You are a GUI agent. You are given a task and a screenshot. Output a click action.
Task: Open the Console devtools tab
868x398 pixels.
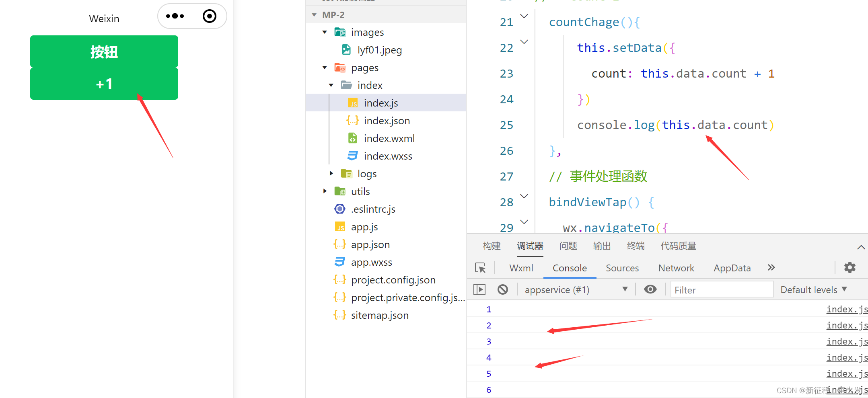click(x=570, y=268)
